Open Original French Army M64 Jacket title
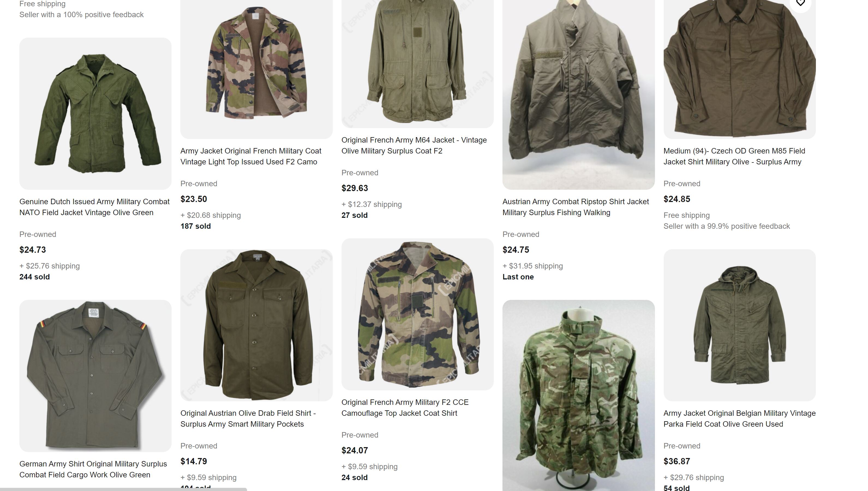 (x=414, y=145)
